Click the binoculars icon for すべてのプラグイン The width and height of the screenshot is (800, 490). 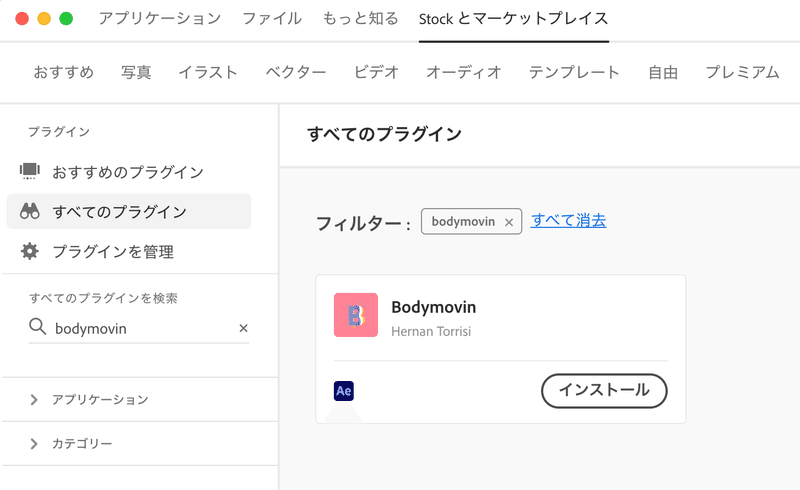point(30,211)
